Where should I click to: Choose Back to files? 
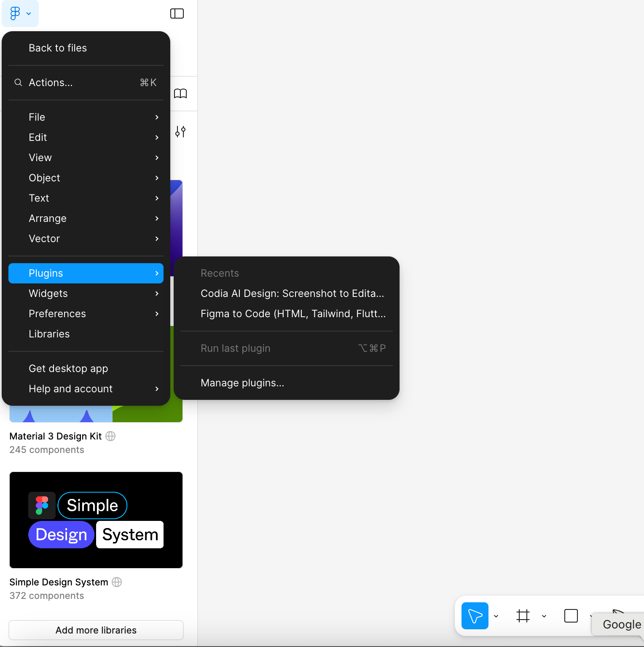pyautogui.click(x=86, y=48)
